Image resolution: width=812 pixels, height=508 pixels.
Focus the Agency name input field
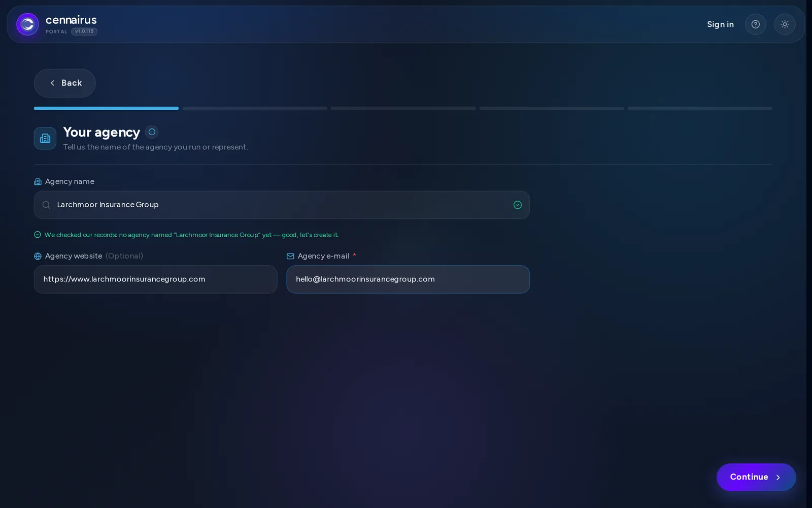point(282,205)
